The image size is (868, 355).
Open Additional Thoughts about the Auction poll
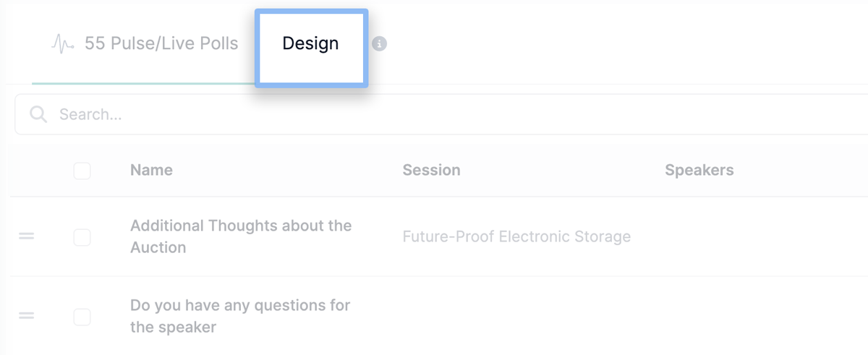tap(241, 236)
